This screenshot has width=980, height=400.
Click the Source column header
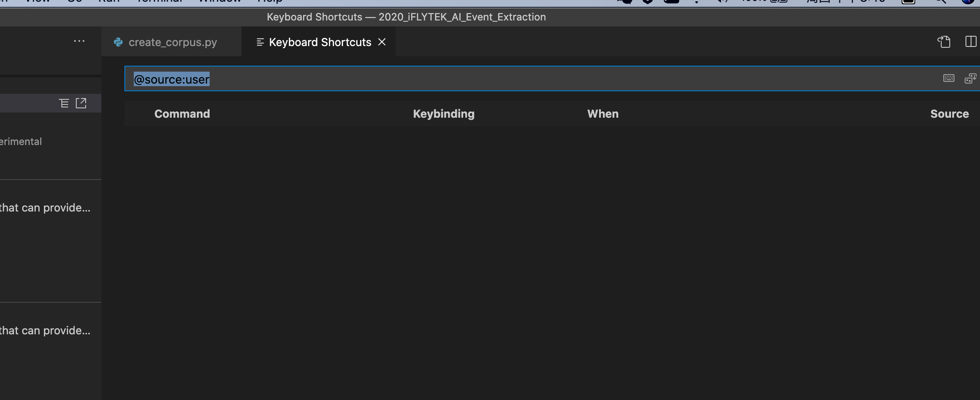pos(949,113)
